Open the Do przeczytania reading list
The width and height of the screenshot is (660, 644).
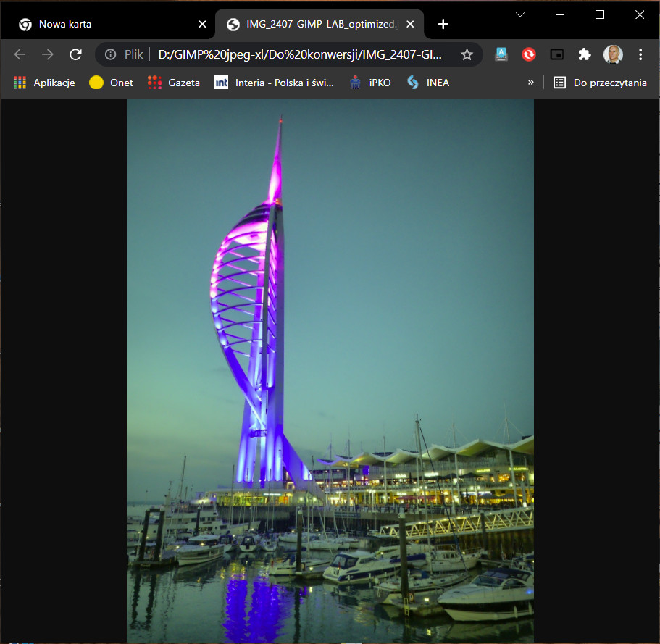pos(601,83)
